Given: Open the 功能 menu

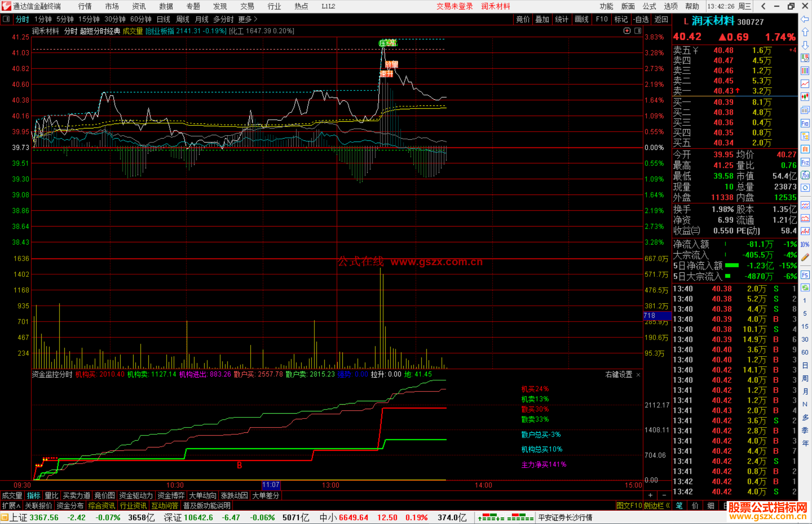Looking at the screenshot, I should click(606, 6).
